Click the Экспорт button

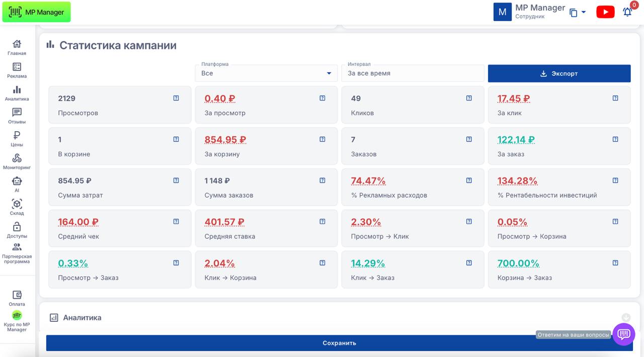click(x=559, y=73)
